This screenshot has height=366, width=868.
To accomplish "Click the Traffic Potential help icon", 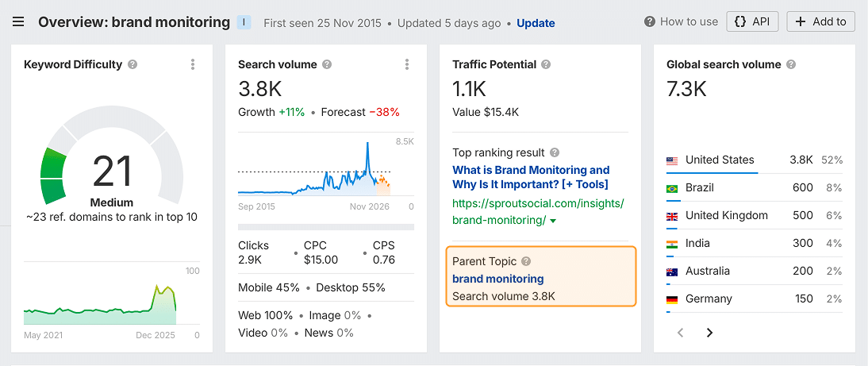I will click(x=547, y=64).
